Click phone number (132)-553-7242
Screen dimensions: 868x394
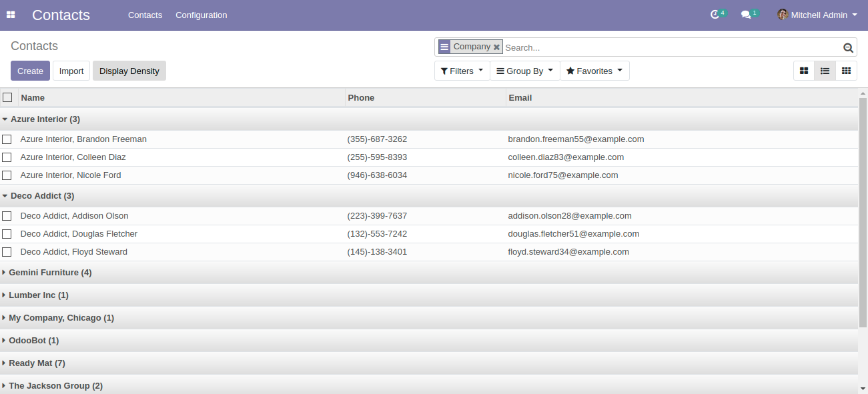377,234
